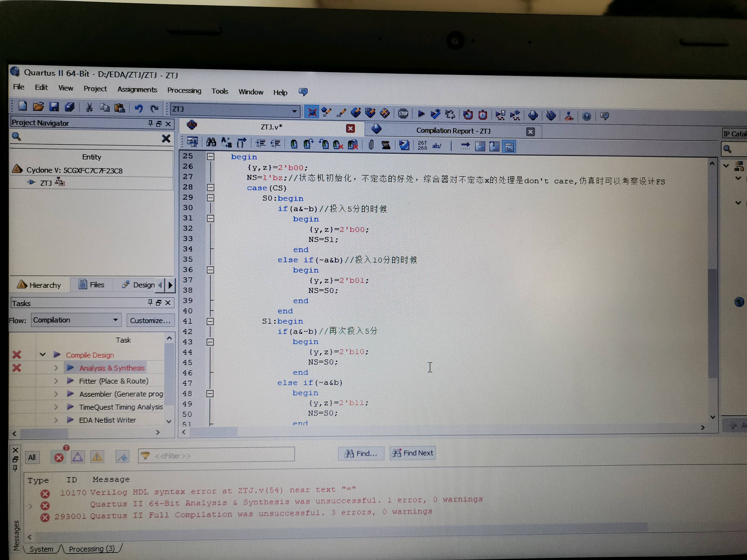Image resolution: width=747 pixels, height=560 pixels.
Task: Click the Find Next button
Action: click(413, 453)
